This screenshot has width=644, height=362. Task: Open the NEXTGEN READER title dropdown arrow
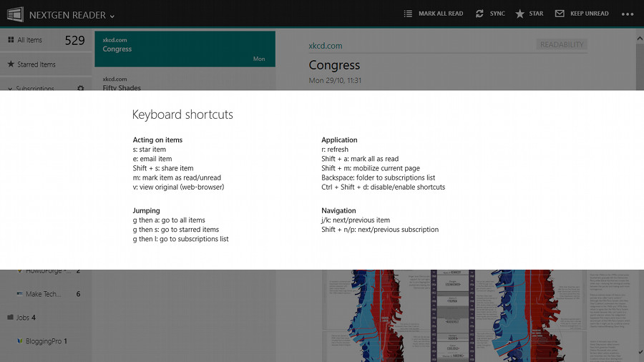coord(112,16)
